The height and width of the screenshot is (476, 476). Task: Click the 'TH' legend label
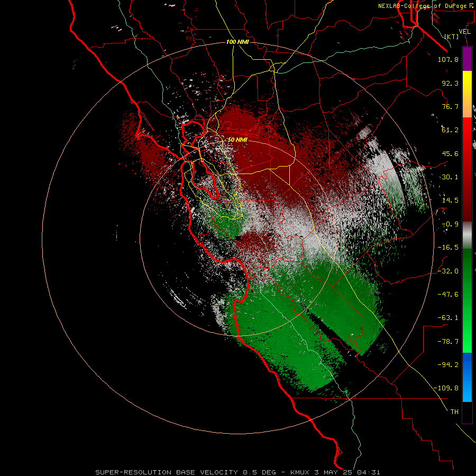[454, 411]
